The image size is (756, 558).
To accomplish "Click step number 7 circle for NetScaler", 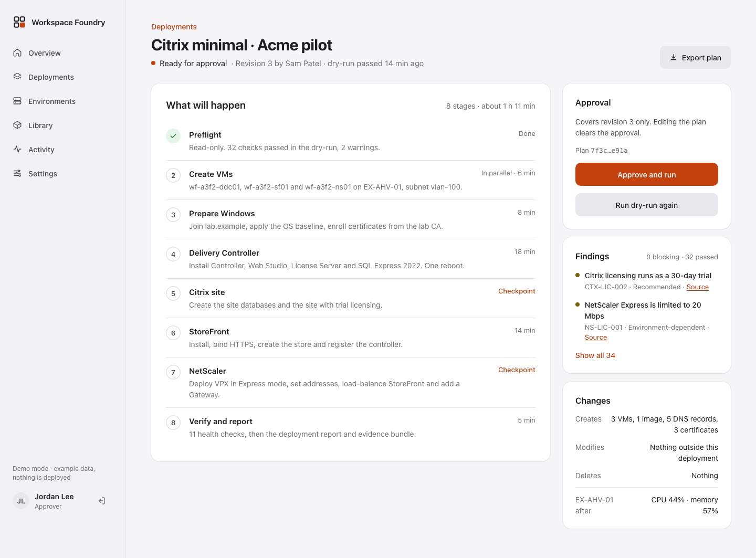I will (173, 372).
